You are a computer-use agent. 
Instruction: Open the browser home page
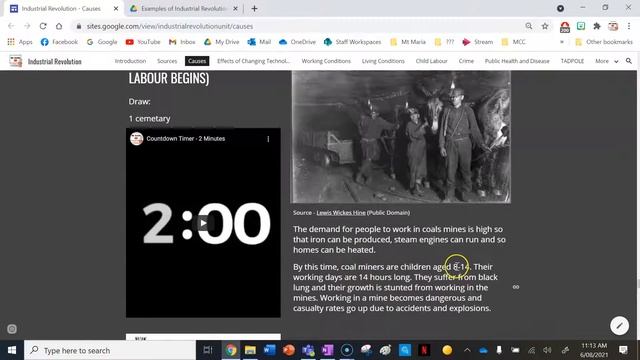[59, 26]
